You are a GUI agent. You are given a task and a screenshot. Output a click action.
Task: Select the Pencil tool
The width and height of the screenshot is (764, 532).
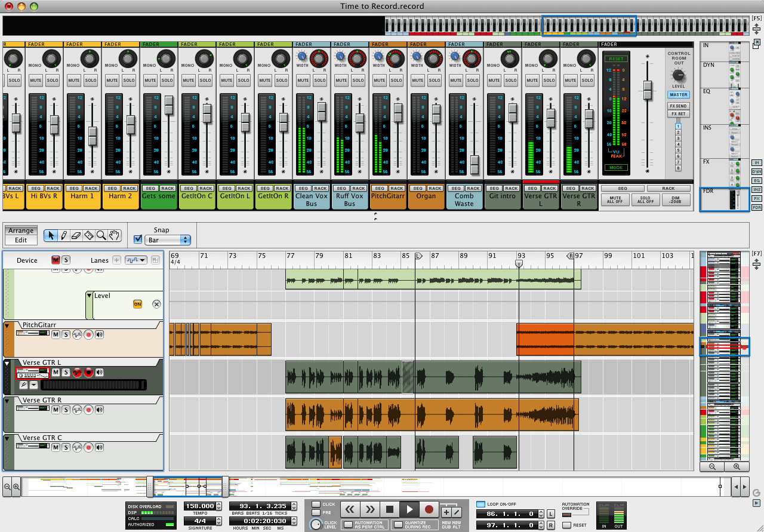pyautogui.click(x=64, y=235)
